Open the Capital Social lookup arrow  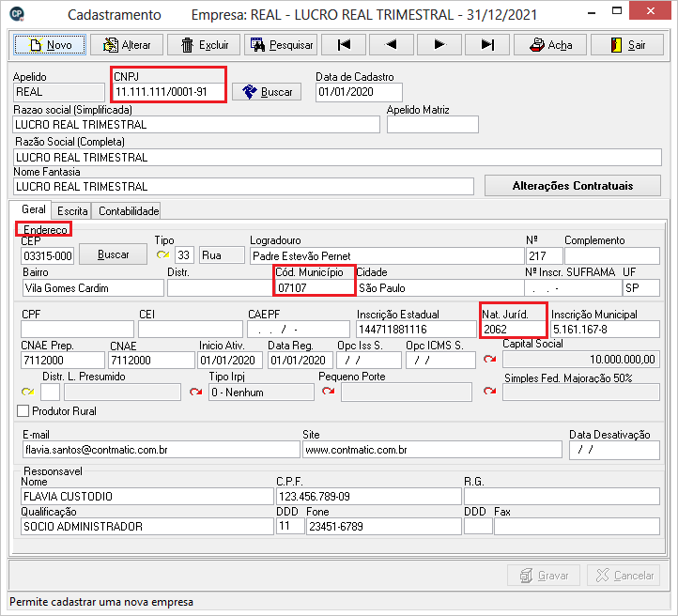coord(488,360)
